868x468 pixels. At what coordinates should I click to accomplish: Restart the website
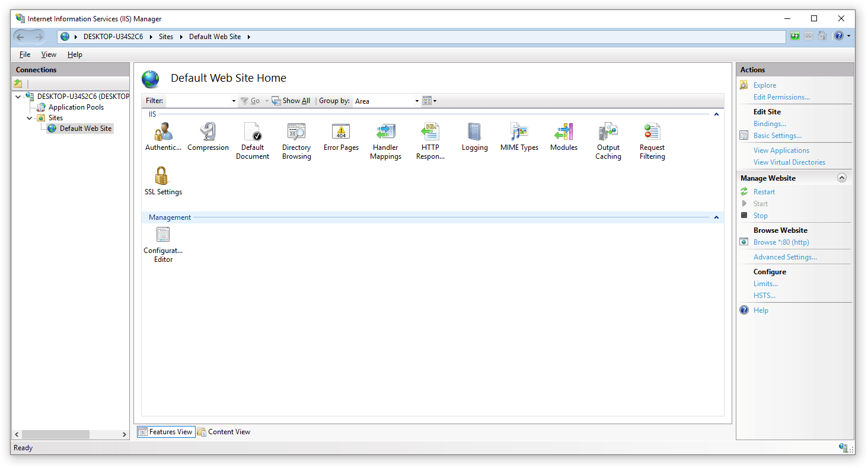tap(764, 192)
